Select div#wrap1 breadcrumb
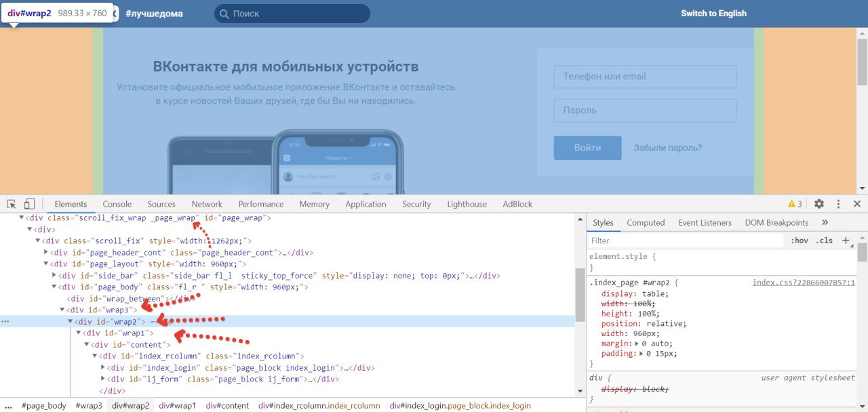Screen dimensions: 868x412 tap(177, 406)
